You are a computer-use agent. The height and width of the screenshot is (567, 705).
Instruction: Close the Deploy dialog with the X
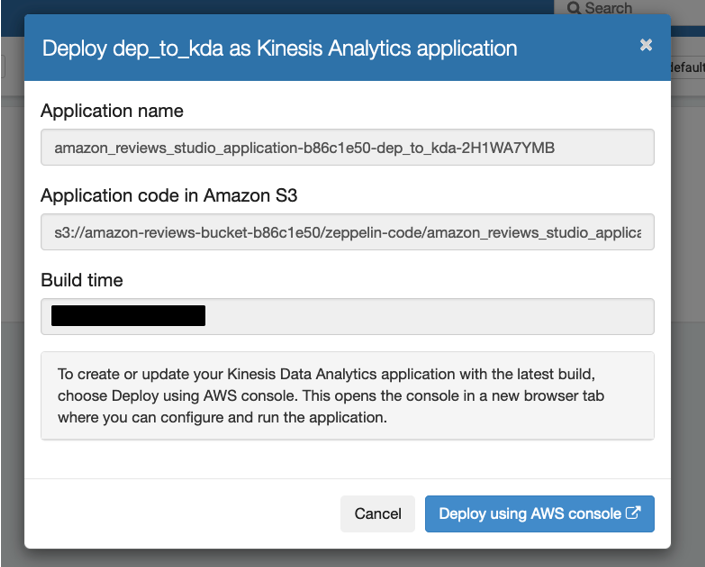[646, 45]
